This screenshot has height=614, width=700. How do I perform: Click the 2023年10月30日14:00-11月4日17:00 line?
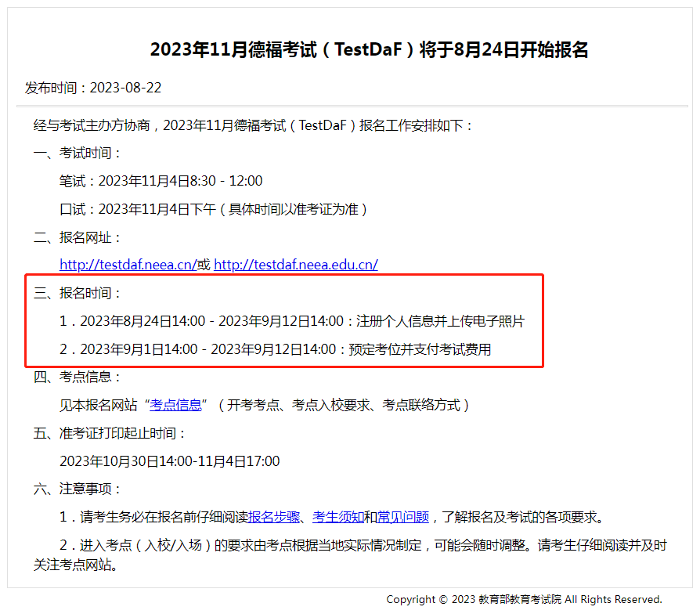click(170, 461)
